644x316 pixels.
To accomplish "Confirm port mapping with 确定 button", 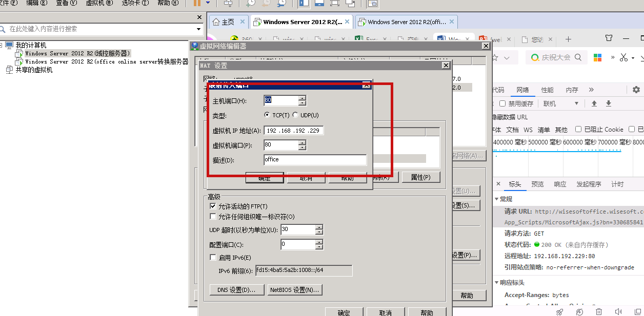I will click(x=264, y=178).
